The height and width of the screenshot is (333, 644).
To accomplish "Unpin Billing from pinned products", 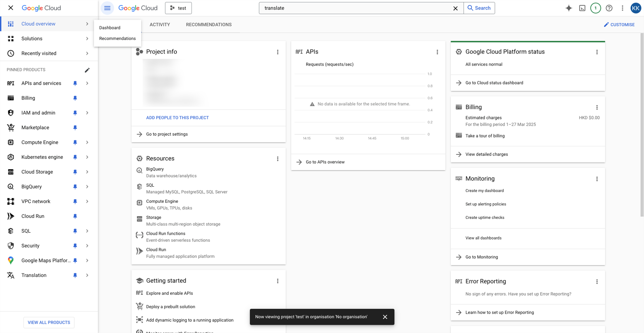I will coord(75,98).
